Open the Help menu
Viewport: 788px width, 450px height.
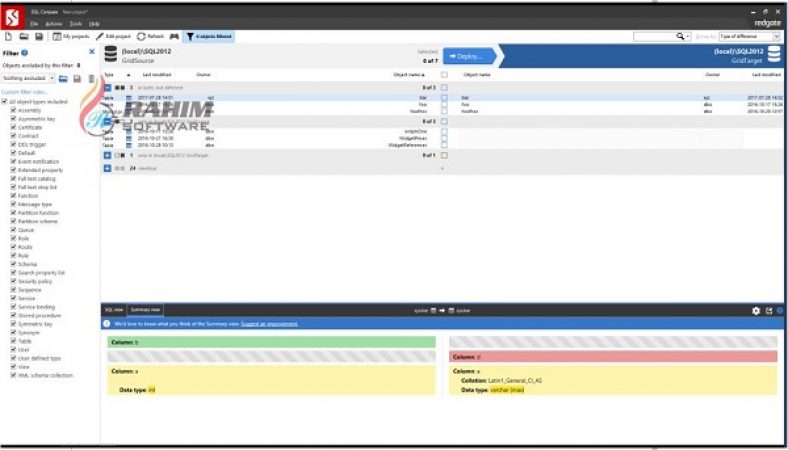click(94, 24)
